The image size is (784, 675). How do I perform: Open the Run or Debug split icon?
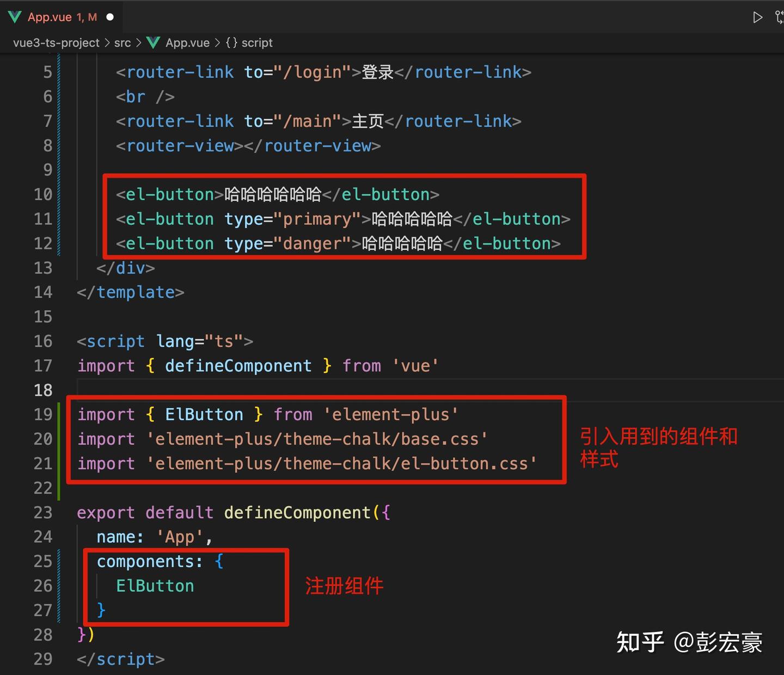click(x=779, y=17)
